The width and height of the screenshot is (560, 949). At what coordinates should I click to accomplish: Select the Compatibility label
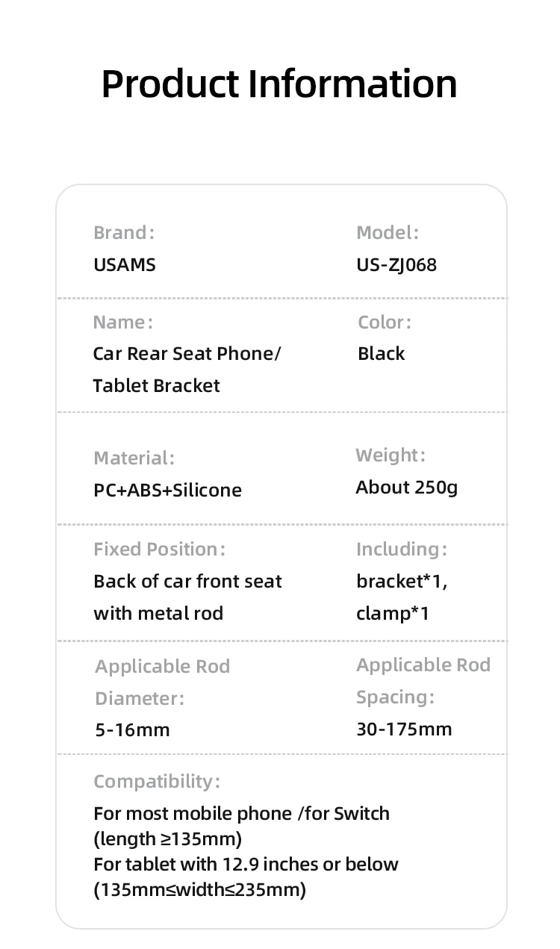(157, 781)
